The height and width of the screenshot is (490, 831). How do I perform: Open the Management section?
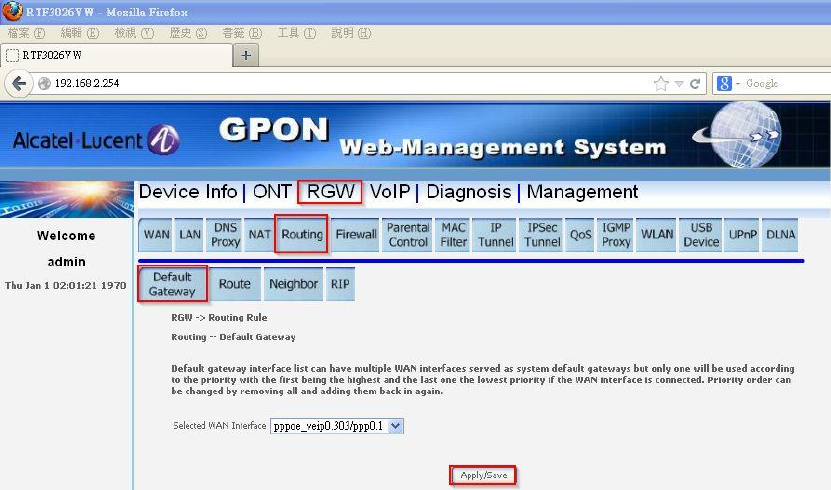pos(582,192)
